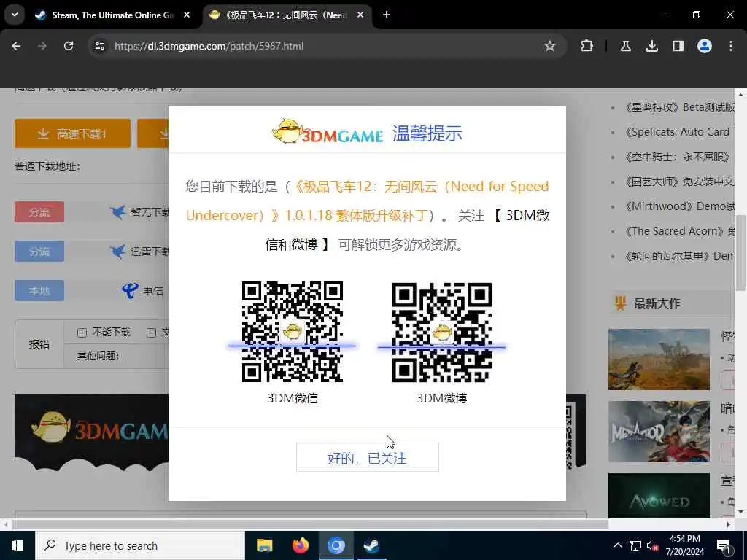747x560 pixels.
Task: Click the blue 分流 label next to 迅雷下载
Action: 39,251
